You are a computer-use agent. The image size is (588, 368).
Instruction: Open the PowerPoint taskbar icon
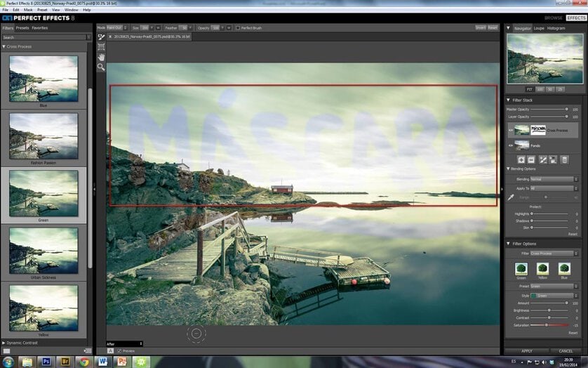(x=122, y=362)
